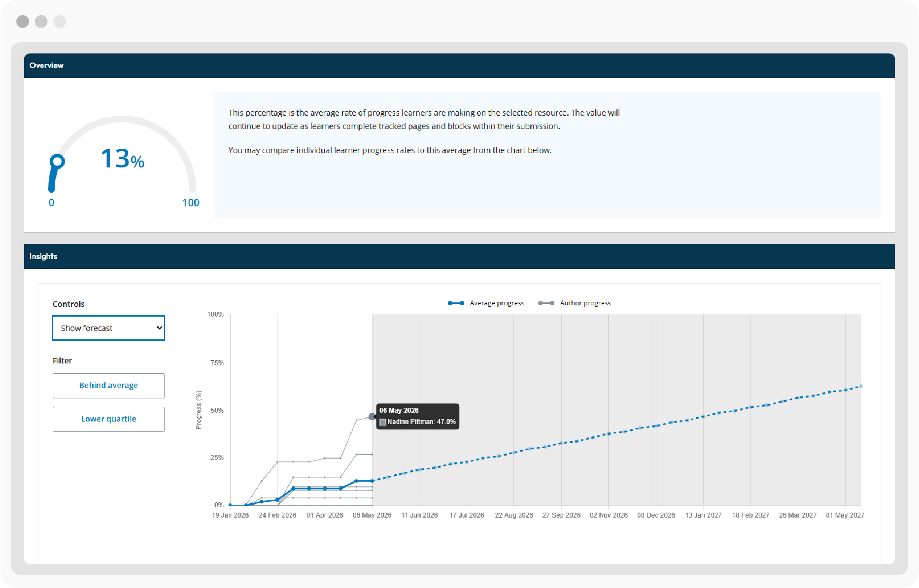Click the gauge needle knob at 13%
Image resolution: width=919 pixels, height=588 pixels.
coord(57,161)
